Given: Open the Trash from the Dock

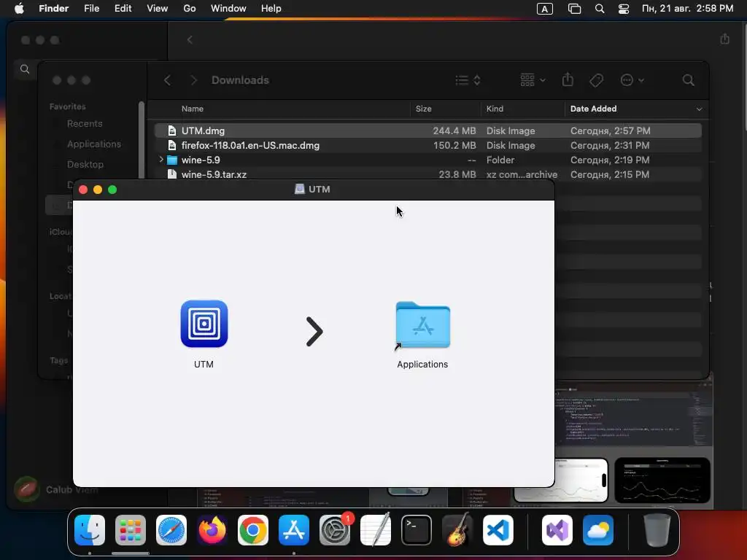Looking at the screenshot, I should coord(657,530).
